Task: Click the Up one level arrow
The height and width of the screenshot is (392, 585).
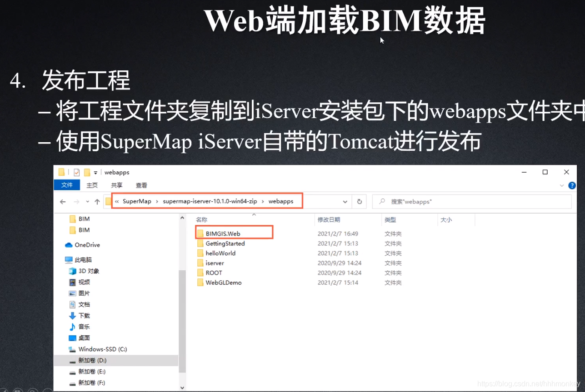Action: 97,201
